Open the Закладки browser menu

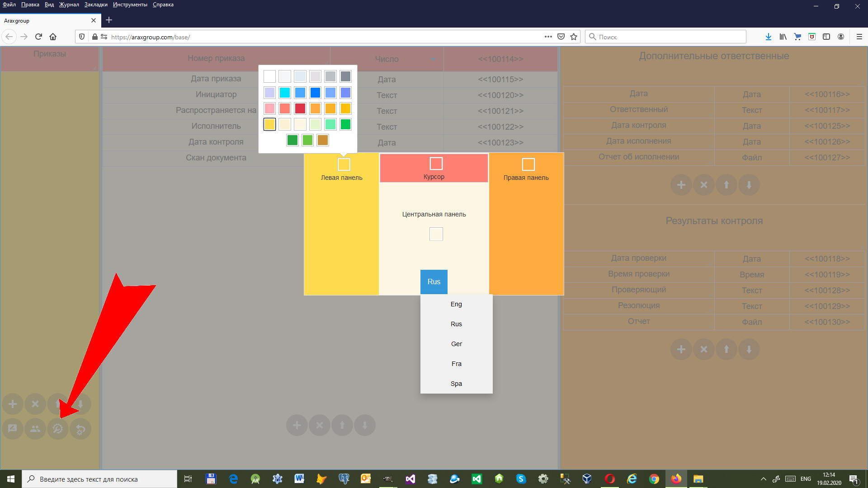[x=95, y=5]
